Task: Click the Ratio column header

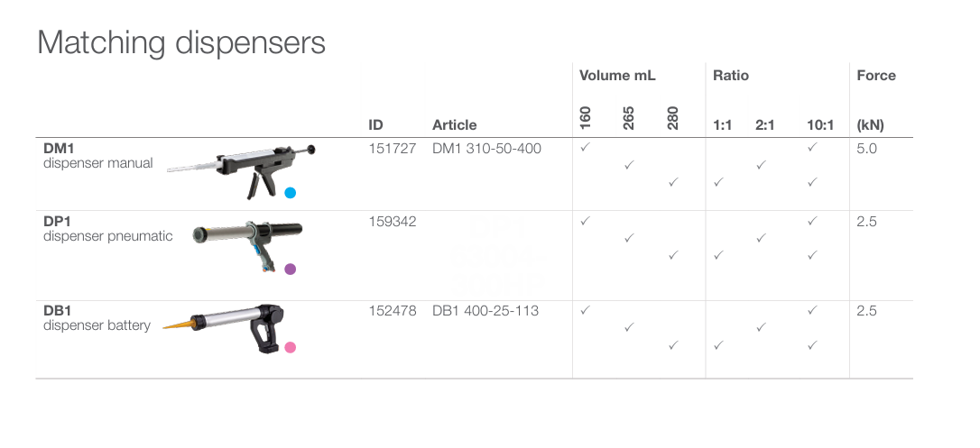Action: click(x=731, y=76)
